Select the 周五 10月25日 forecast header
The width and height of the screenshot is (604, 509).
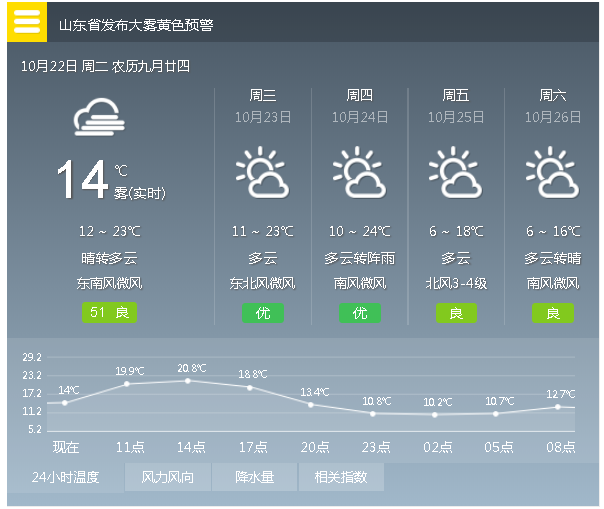pyautogui.click(x=456, y=106)
